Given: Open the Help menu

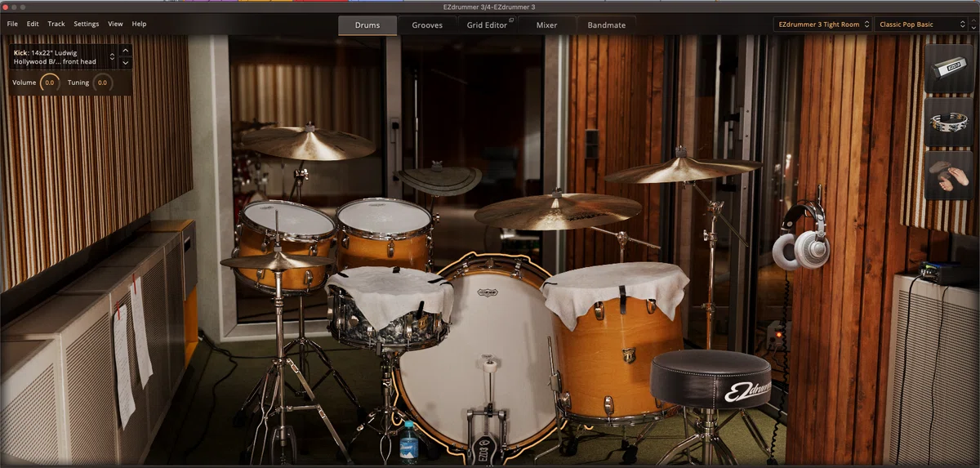Looking at the screenshot, I should coord(140,24).
